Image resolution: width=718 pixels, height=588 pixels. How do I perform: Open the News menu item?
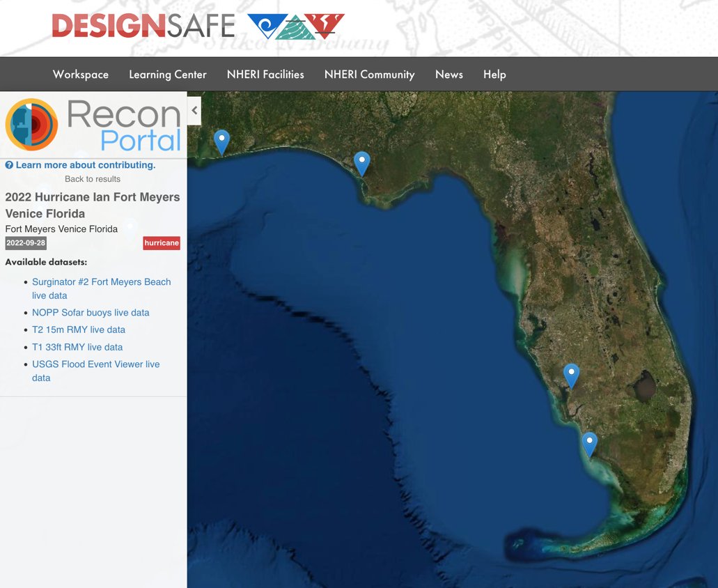tap(448, 74)
